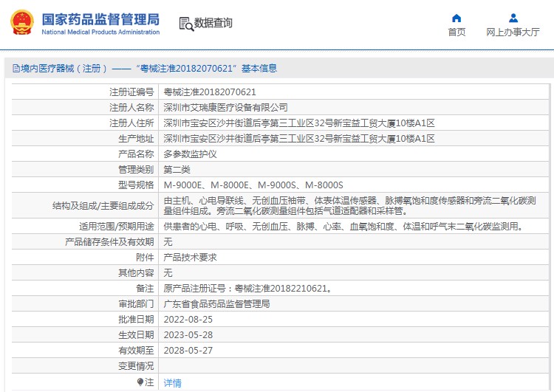Click the 首页 text label
Image resolution: width=554 pixels, height=392 pixels.
click(x=456, y=32)
